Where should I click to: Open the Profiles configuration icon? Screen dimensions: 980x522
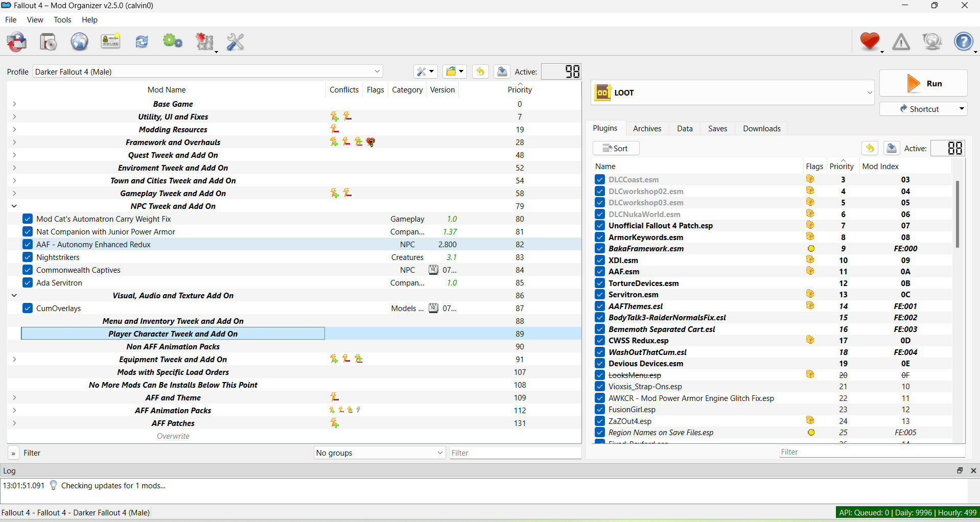tap(110, 42)
